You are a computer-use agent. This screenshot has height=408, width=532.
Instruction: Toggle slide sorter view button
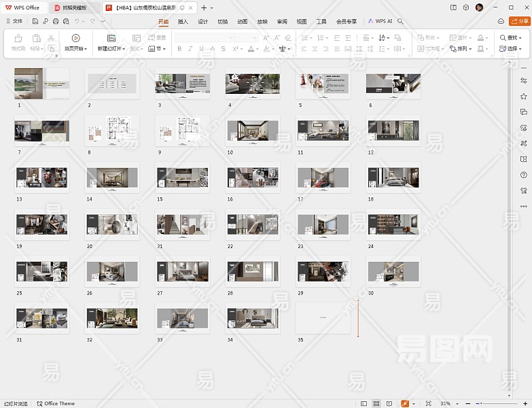coord(377,403)
